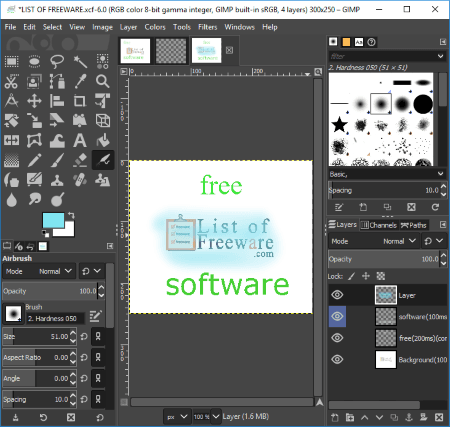Image resolution: width=450 pixels, height=427 pixels.
Task: Select the Smudge tool
Action: (x=34, y=200)
